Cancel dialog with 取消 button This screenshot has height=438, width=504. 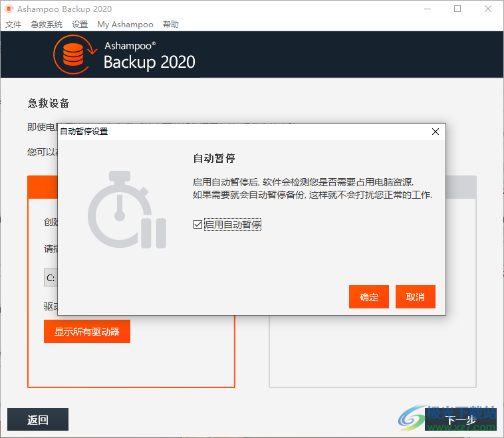tap(416, 296)
